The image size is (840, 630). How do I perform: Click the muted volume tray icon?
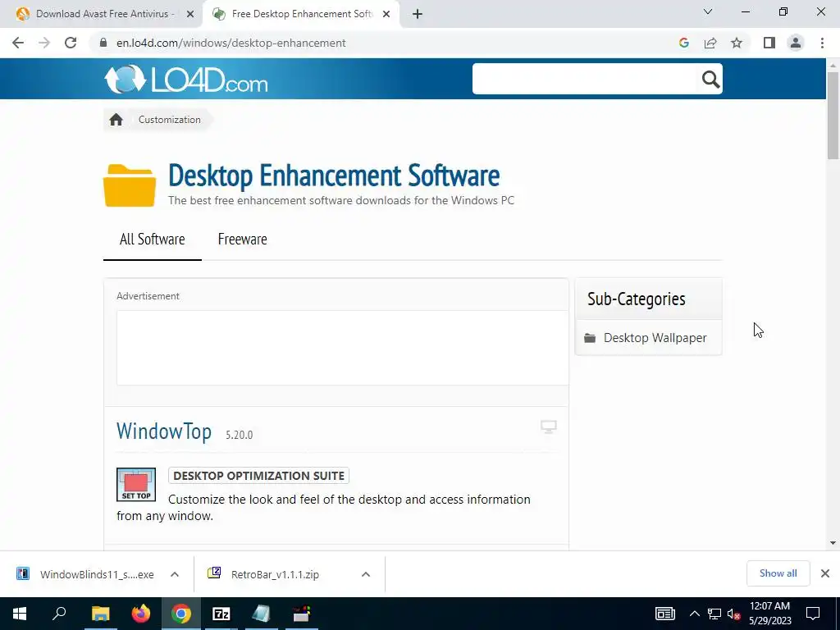(733, 614)
